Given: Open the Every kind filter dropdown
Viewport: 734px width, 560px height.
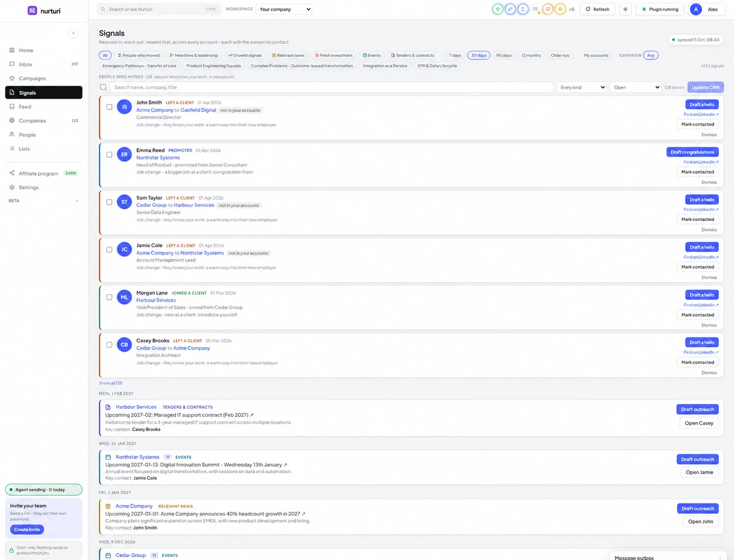Looking at the screenshot, I should pyautogui.click(x=582, y=87).
